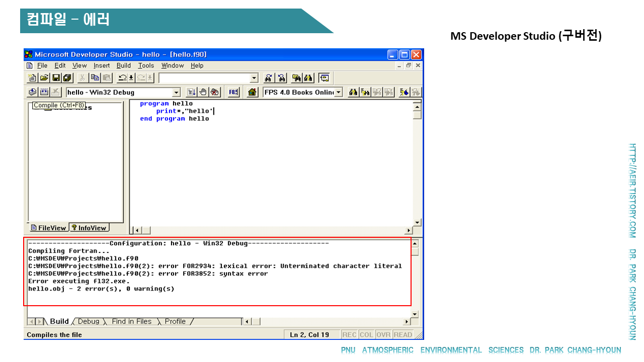644x362 pixels.
Task: Click the document window restore button in menu bar
Action: point(409,65)
